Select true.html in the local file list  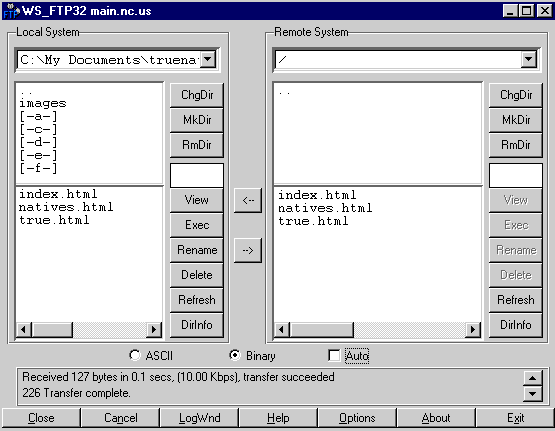click(x=54, y=220)
